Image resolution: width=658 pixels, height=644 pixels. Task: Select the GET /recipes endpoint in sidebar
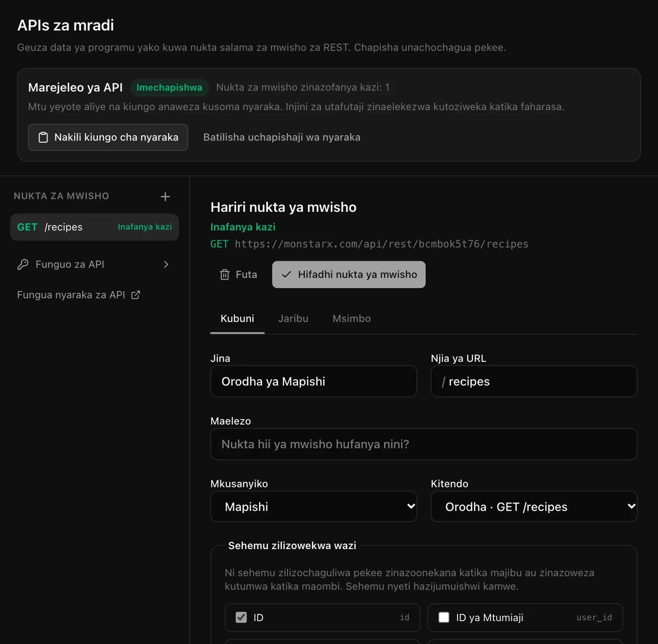pyautogui.click(x=95, y=227)
